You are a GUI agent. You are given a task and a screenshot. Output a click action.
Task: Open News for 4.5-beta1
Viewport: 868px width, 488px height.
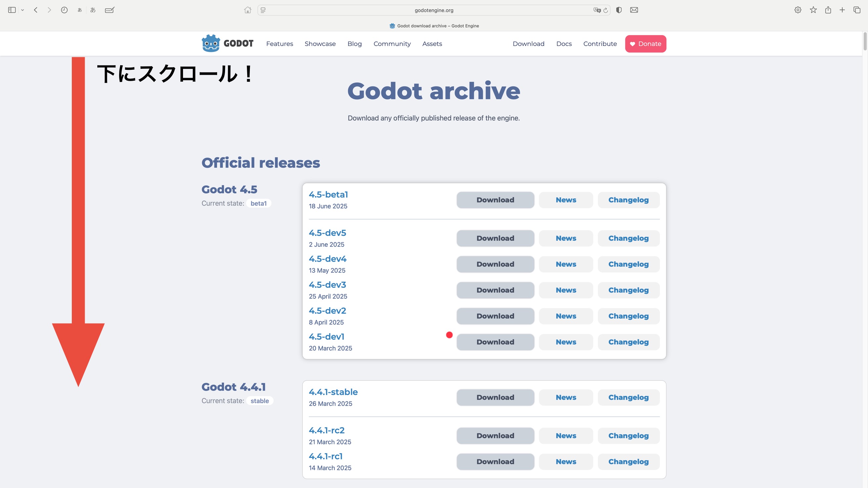(x=566, y=200)
